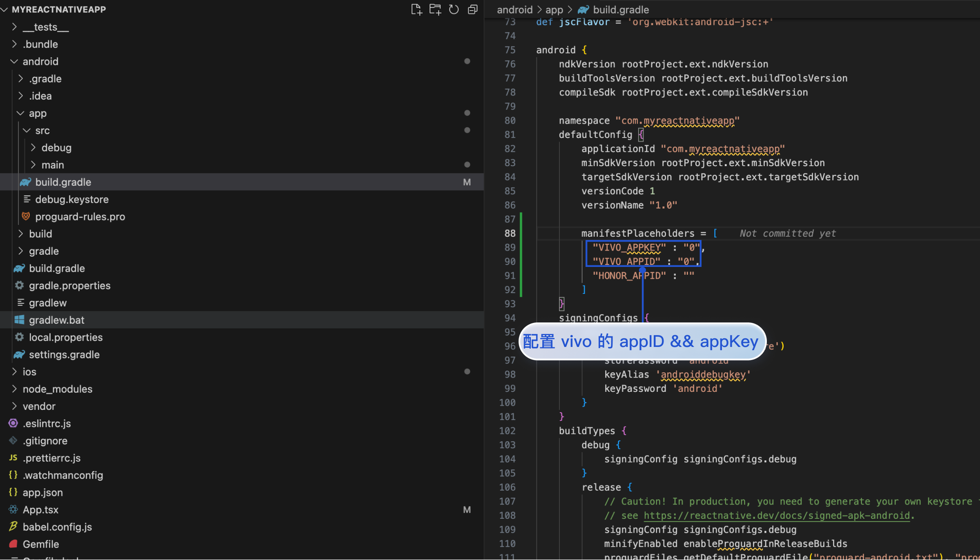Open debug.keystore in the file tree
980x560 pixels.
(72, 199)
